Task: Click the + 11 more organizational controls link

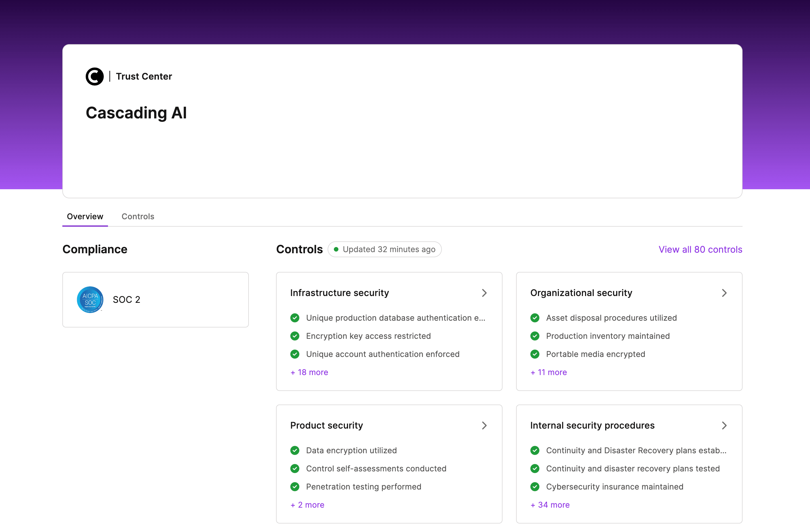Action: point(549,373)
